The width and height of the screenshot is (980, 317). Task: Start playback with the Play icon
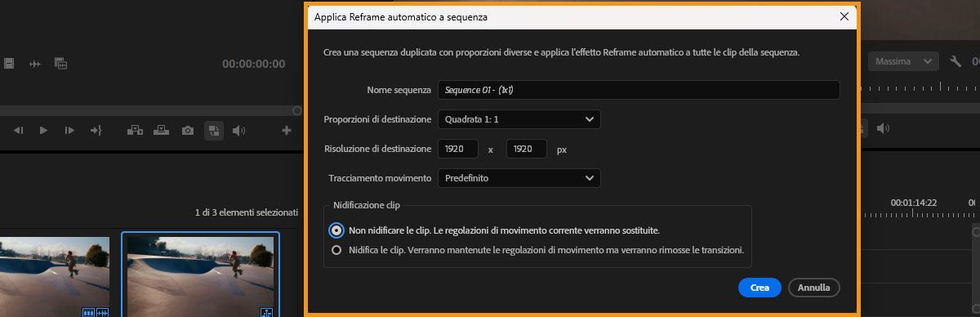(44, 130)
